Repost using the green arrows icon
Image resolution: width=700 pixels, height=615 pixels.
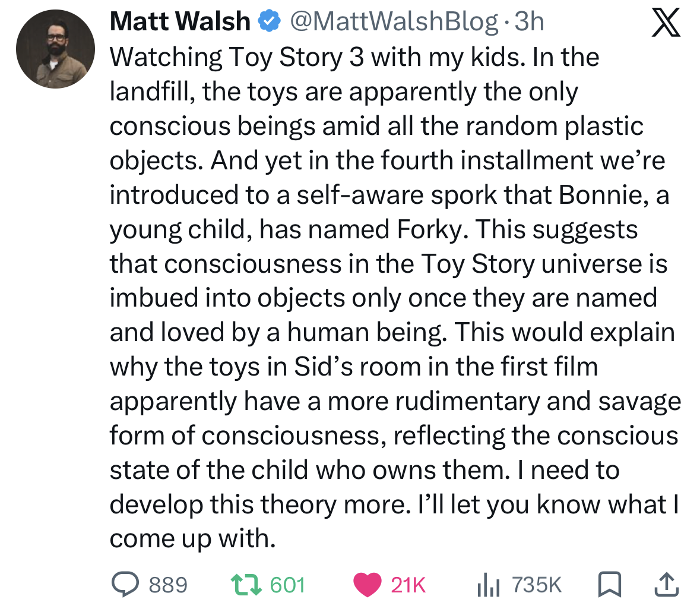246,584
